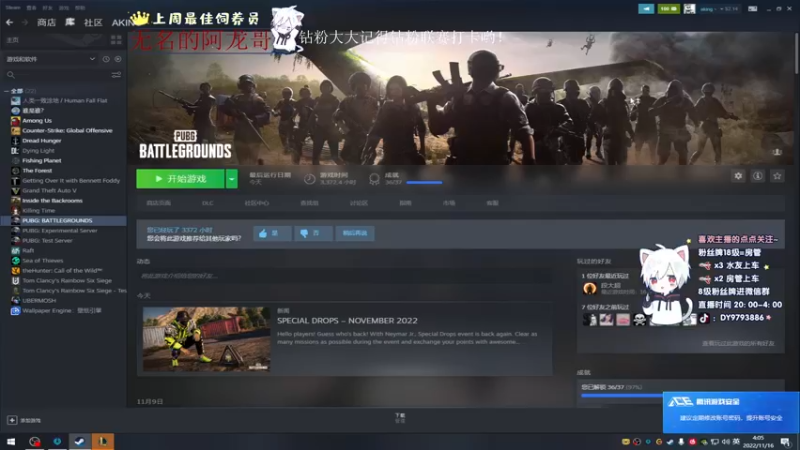Image resolution: width=800 pixels, height=450 pixels.
Task: Go back with the left arrow
Action: [9, 22]
